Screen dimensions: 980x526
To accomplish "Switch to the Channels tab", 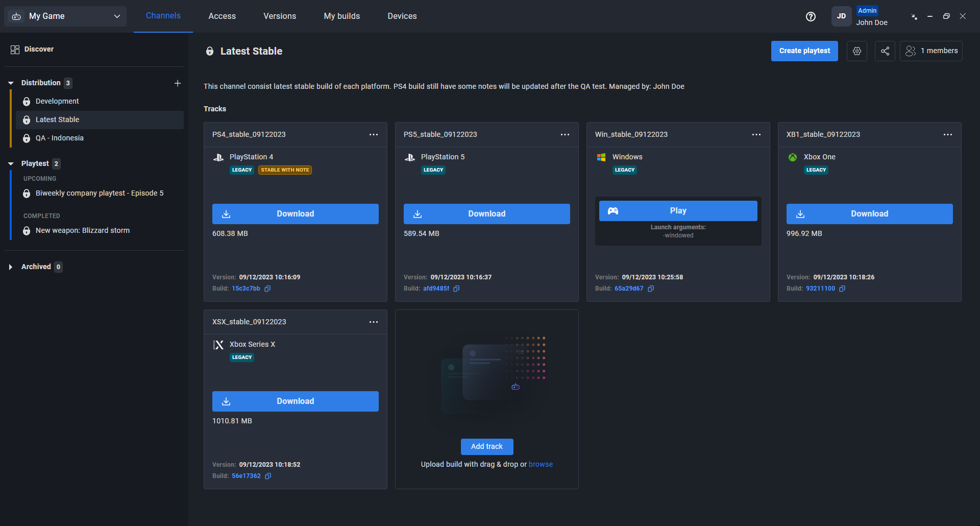I will [x=163, y=16].
